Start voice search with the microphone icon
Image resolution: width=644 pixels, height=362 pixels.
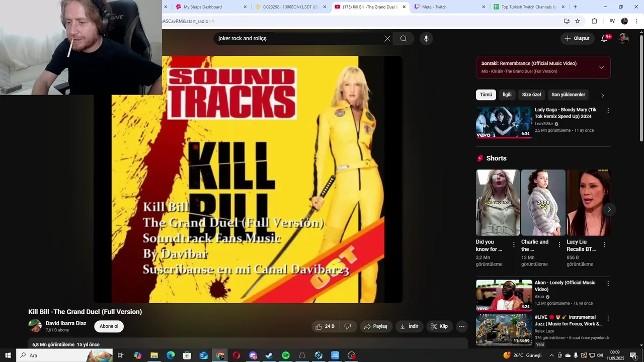coord(426,39)
